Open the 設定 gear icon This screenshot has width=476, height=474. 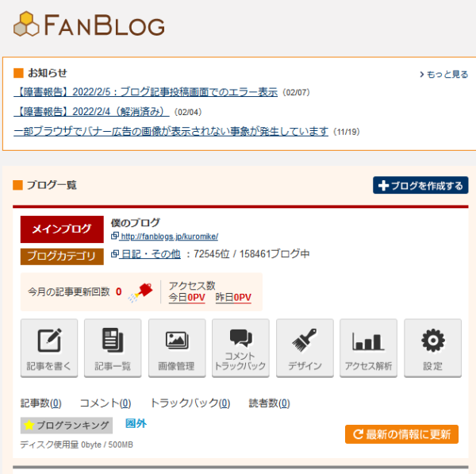click(432, 349)
